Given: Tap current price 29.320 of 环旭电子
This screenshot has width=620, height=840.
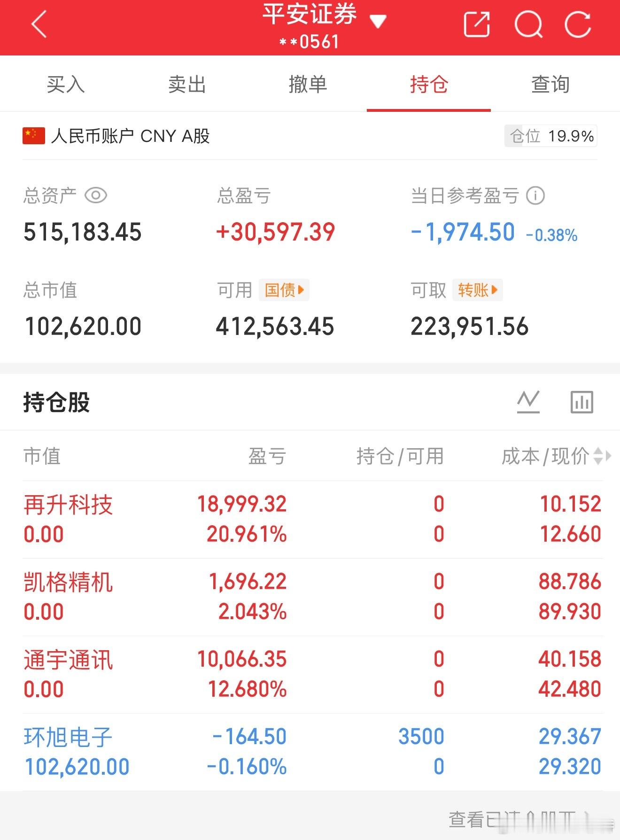Looking at the screenshot, I should pyautogui.click(x=570, y=767).
